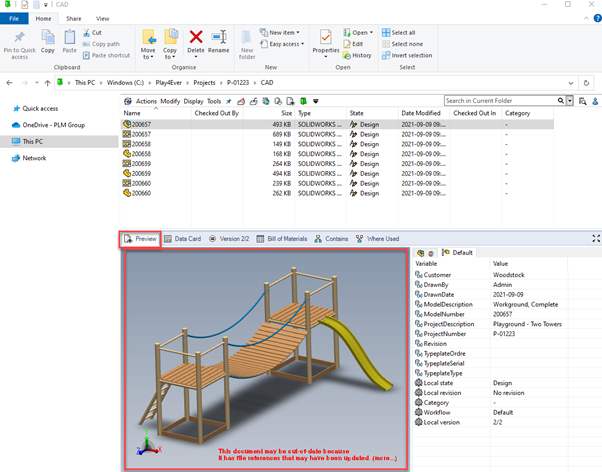This screenshot has height=472, width=602.
Task: Collapse the ribbon with the chevron
Action: pyautogui.click(x=586, y=18)
